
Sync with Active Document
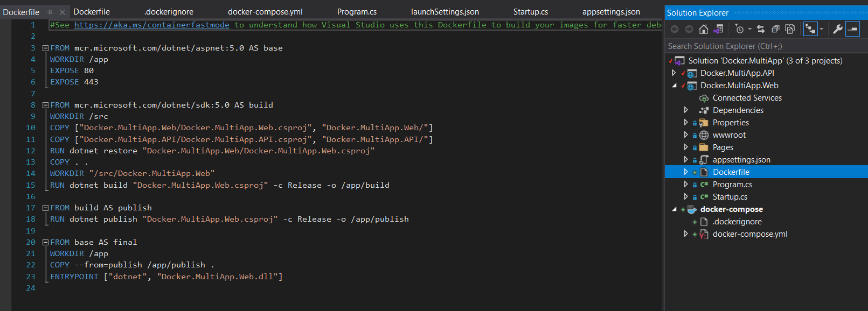[x=761, y=29]
